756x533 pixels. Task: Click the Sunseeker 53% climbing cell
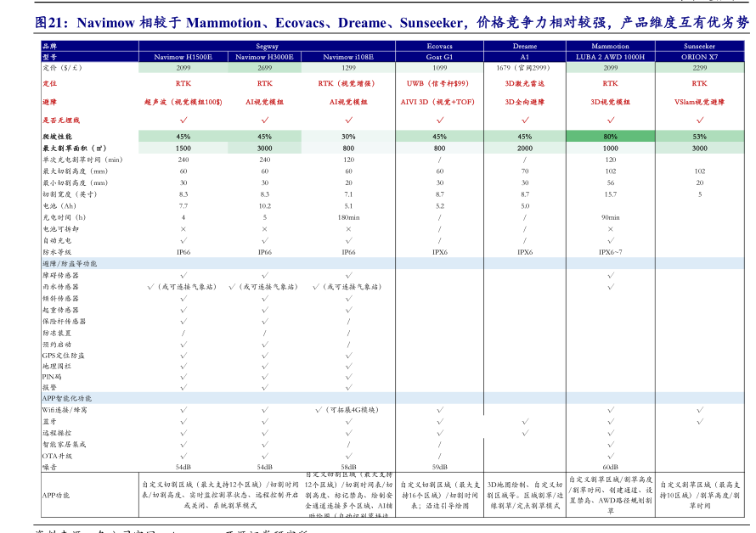tap(699, 137)
